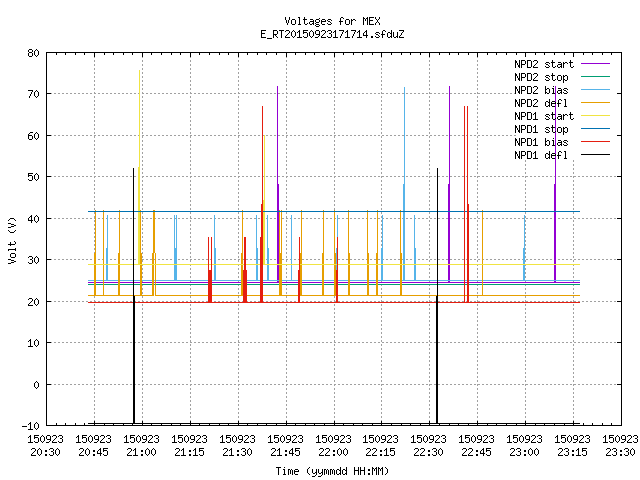The width and height of the screenshot is (640, 480).
Task: Click the 21:15 time axis label
Action: 189,452
